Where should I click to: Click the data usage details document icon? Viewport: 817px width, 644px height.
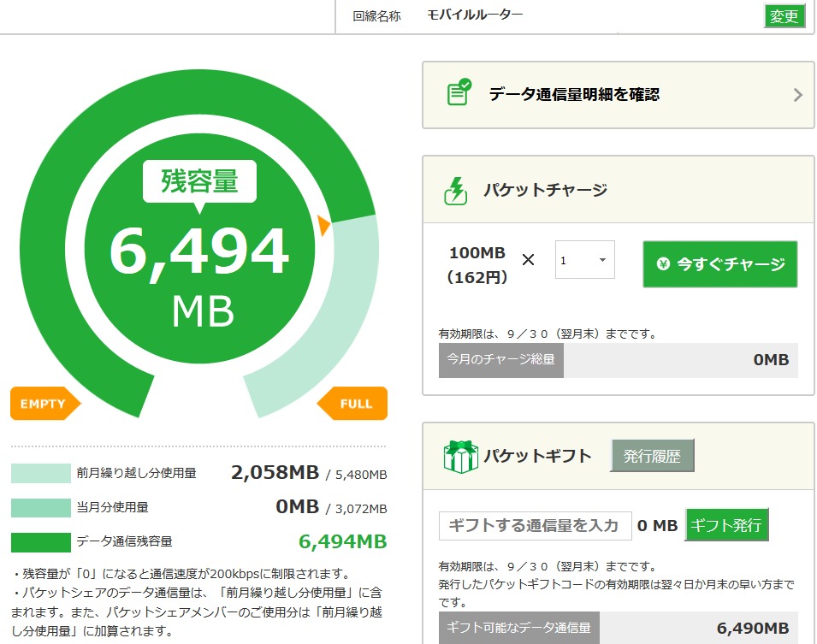point(459,92)
